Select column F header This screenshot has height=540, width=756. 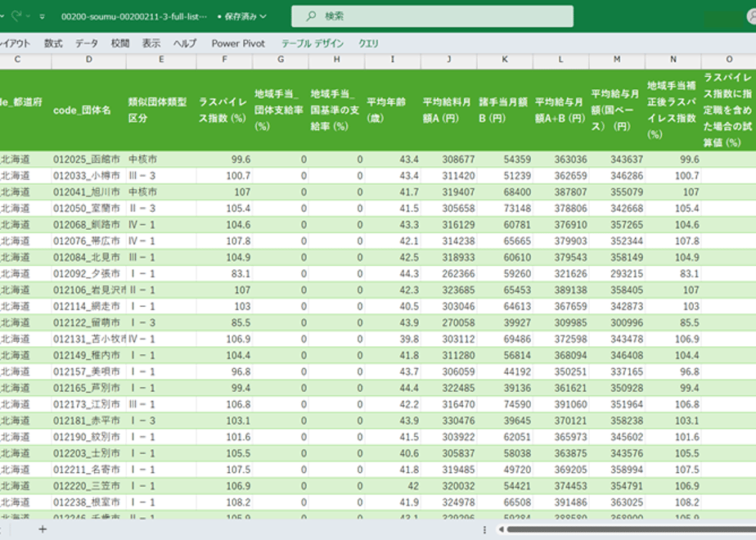[x=225, y=60]
